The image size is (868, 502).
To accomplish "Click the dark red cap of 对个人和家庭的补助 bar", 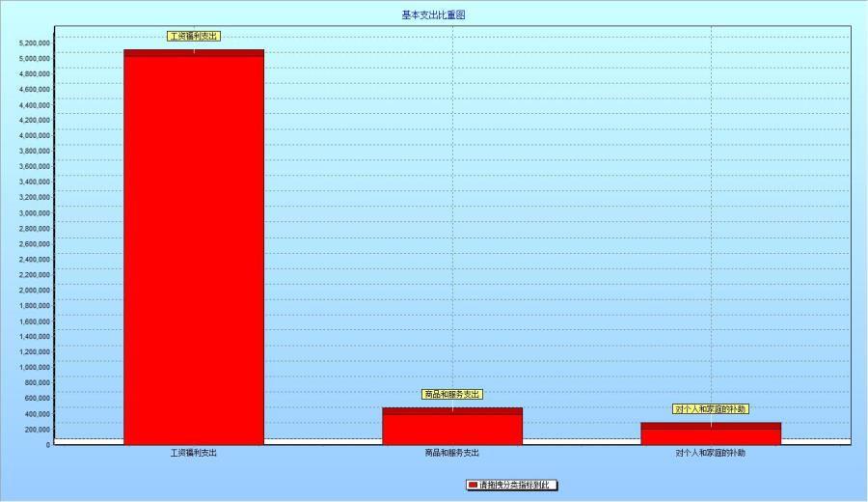I will [x=711, y=426].
